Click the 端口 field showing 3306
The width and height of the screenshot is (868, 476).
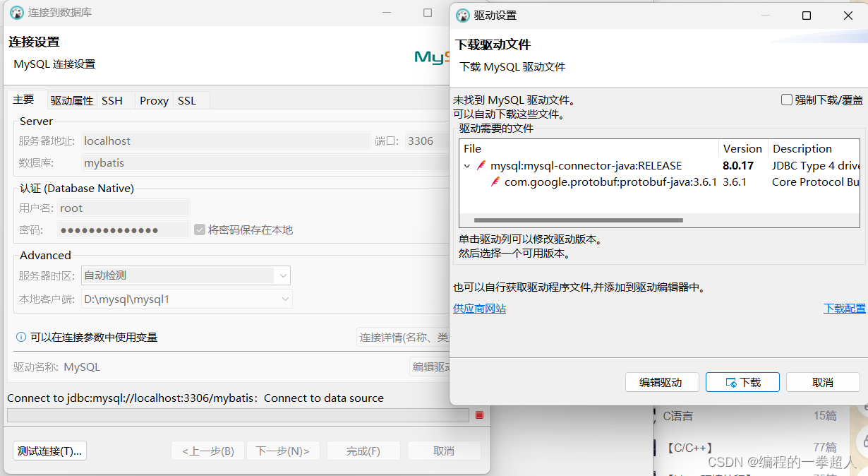click(x=427, y=141)
